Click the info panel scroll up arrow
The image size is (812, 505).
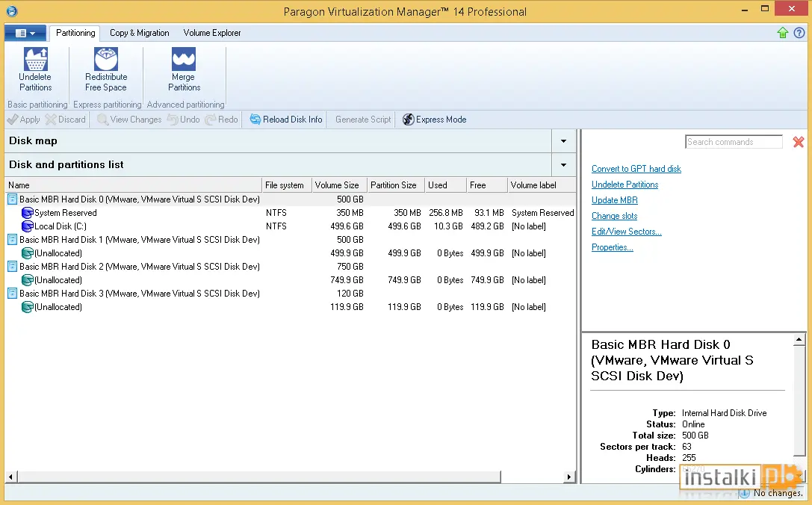coord(799,341)
